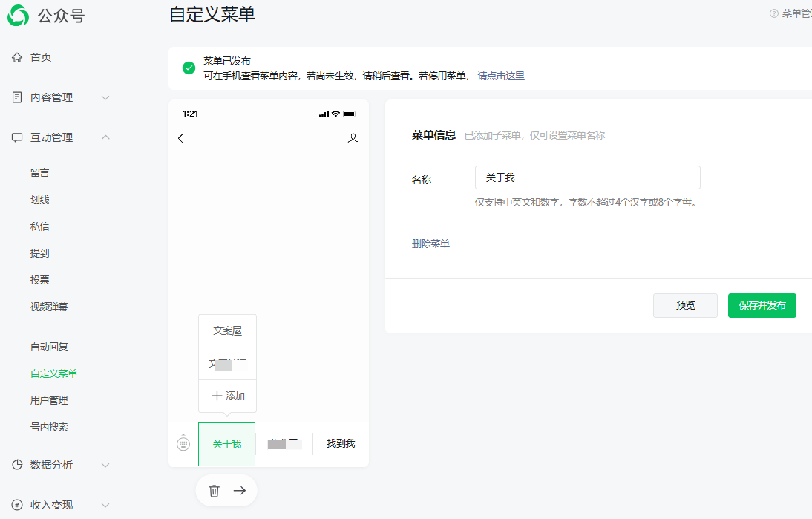Open 首页 from the sidebar
Screen dimensions: 812x519
click(x=41, y=57)
